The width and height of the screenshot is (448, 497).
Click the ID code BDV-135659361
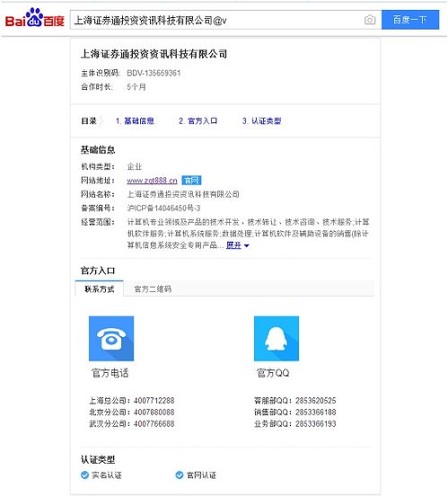(x=154, y=73)
